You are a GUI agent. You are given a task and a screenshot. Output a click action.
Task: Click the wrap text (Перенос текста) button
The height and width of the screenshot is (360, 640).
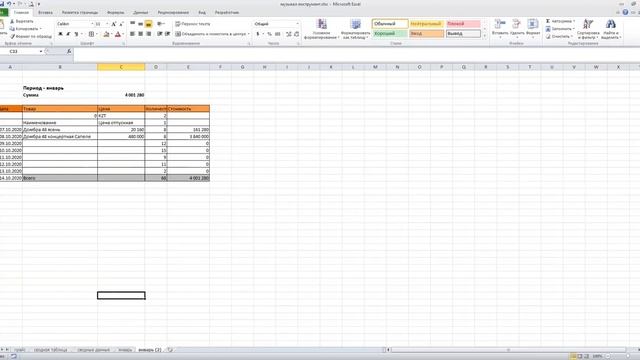[193, 24]
